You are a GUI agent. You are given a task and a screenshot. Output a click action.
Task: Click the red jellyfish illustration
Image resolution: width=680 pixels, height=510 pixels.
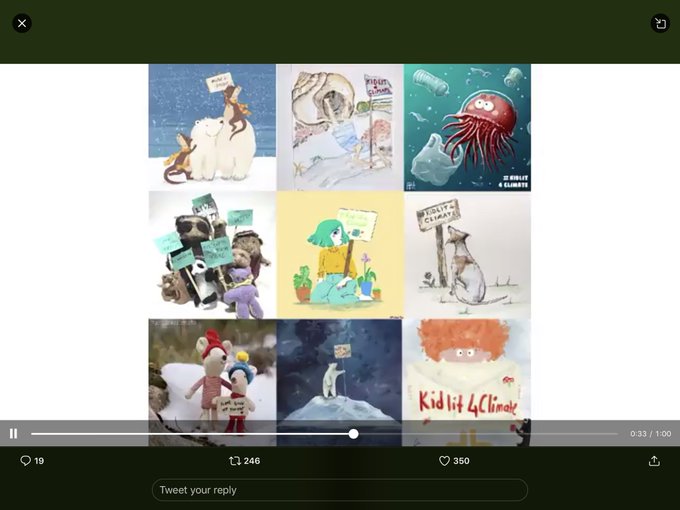pos(468,128)
